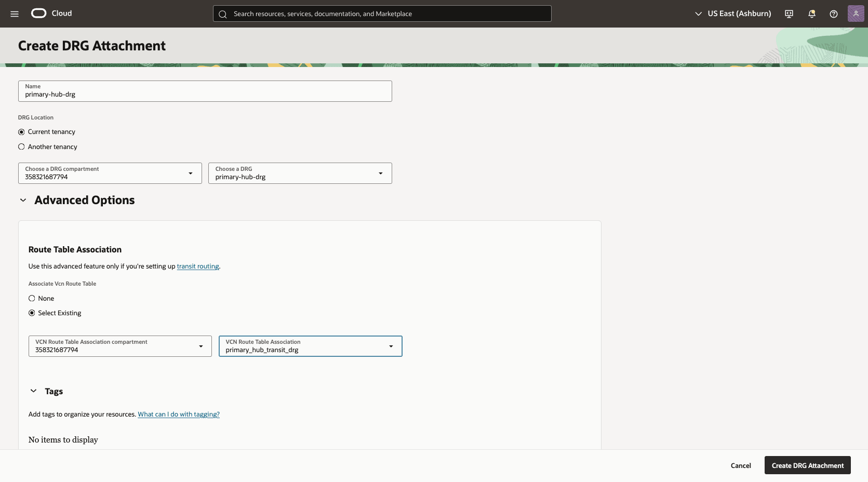
Task: Open the Help question mark icon
Action: pyautogui.click(x=834, y=14)
